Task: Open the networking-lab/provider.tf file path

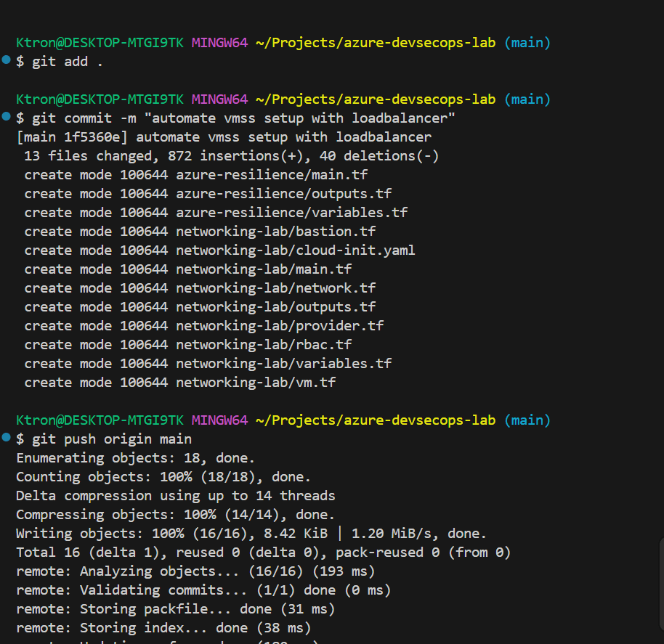Action: (280, 326)
